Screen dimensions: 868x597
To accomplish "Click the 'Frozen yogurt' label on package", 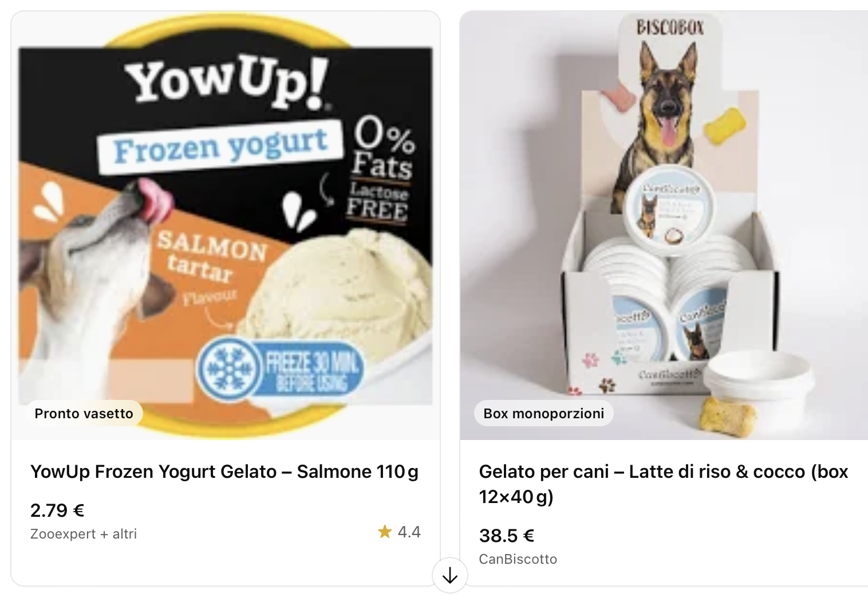I will (221, 146).
